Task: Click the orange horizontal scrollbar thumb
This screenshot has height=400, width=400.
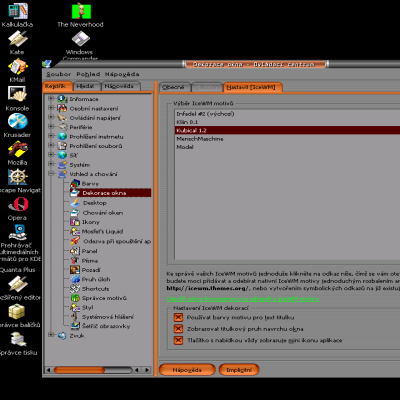Action: pyautogui.click(x=79, y=370)
